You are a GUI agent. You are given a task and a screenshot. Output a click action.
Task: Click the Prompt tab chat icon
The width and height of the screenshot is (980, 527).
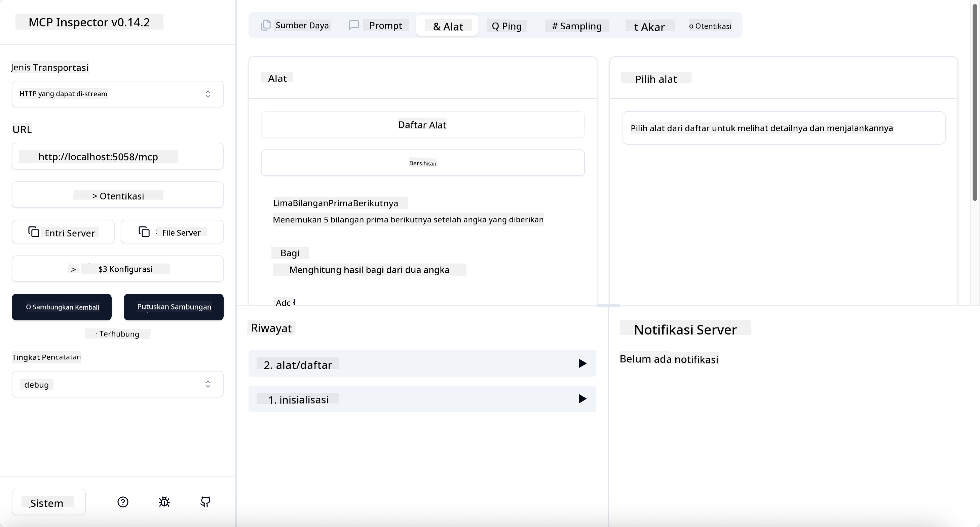[354, 25]
